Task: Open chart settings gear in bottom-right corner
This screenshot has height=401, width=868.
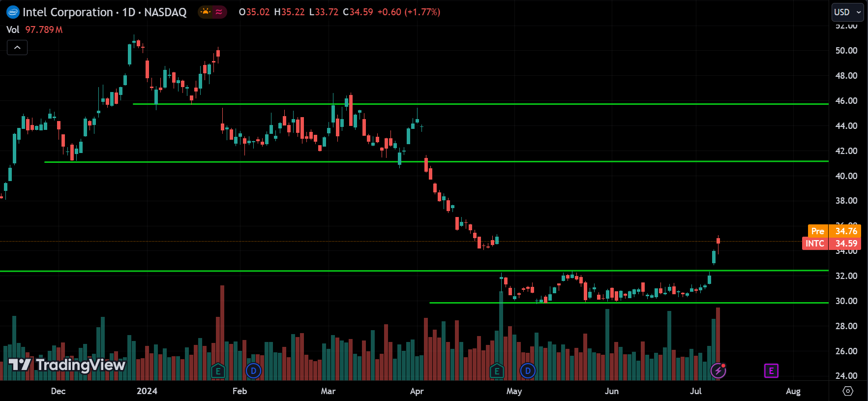Action: [848, 391]
